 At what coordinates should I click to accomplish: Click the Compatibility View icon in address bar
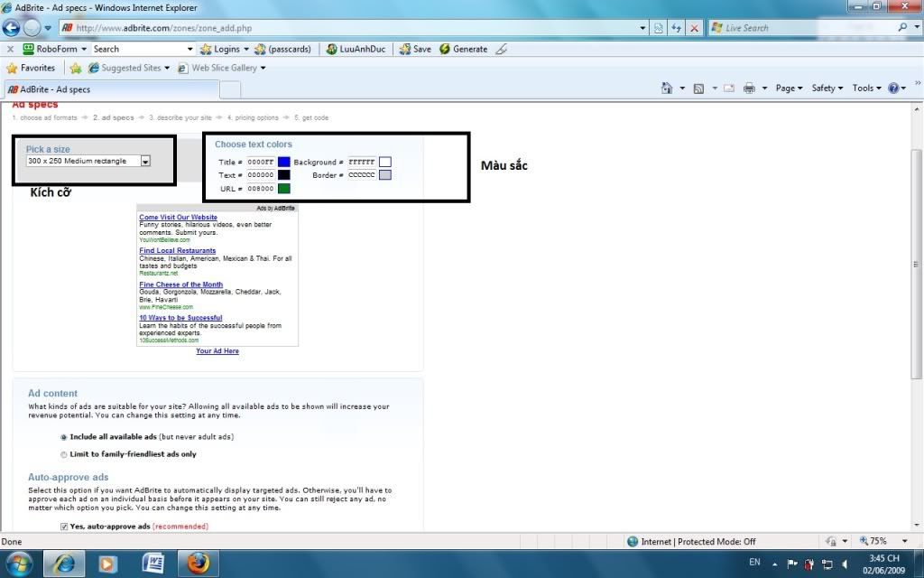pyautogui.click(x=659, y=28)
